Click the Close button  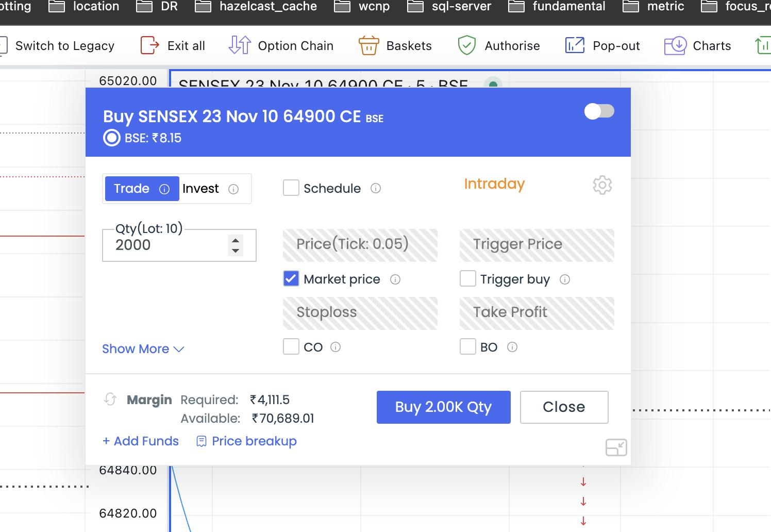[564, 407]
